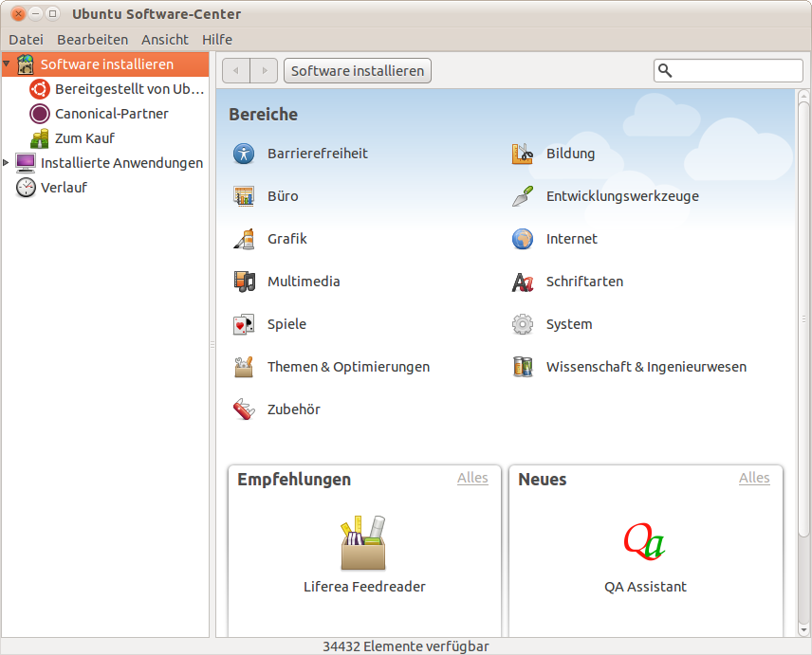The height and width of the screenshot is (655, 812).
Task: Open the Datei menu
Action: click(26, 40)
